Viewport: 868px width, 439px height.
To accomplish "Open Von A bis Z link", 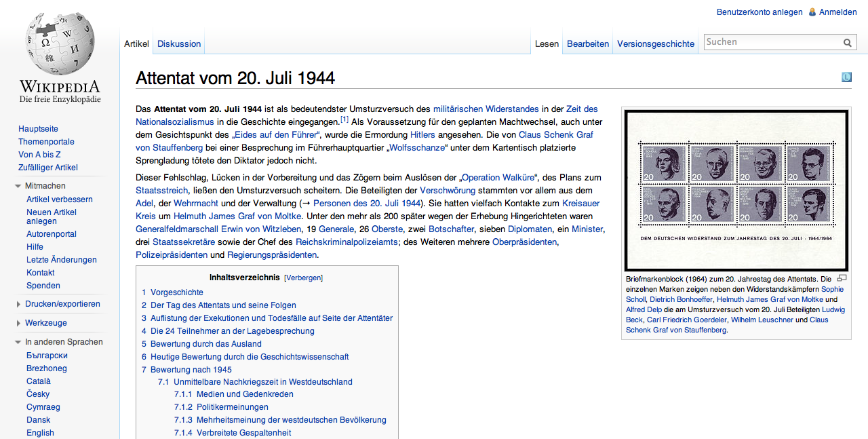I will (39, 155).
